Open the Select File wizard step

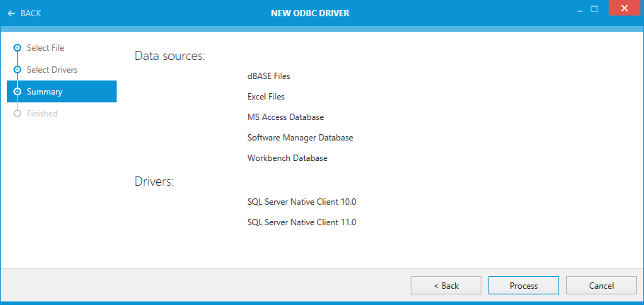coord(45,48)
